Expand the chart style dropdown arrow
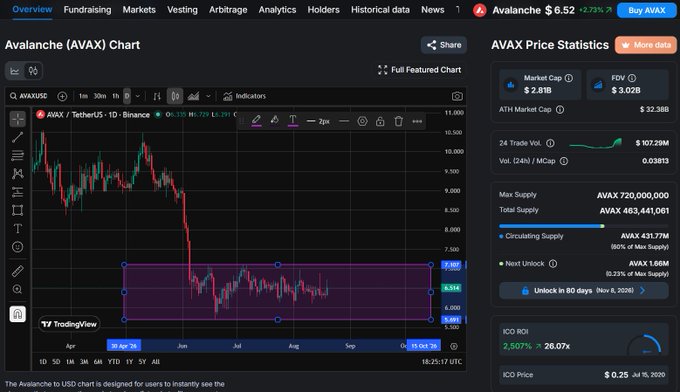The height and width of the screenshot is (392, 680). [x=208, y=96]
